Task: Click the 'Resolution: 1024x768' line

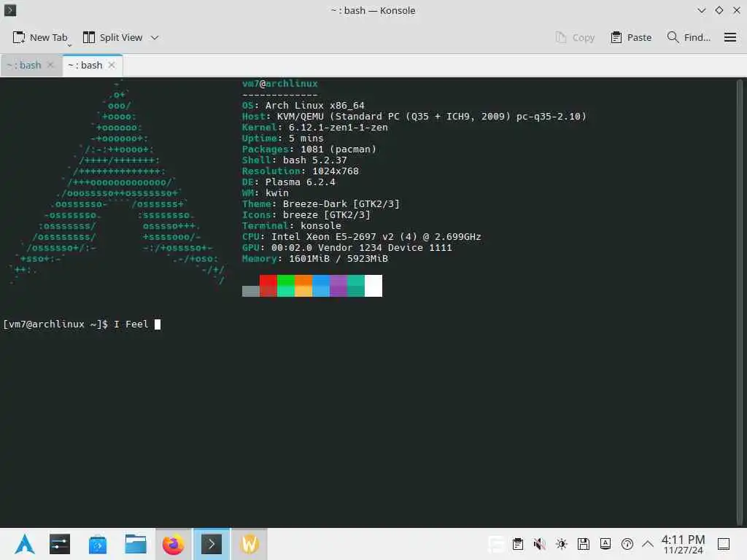Action: (300, 171)
